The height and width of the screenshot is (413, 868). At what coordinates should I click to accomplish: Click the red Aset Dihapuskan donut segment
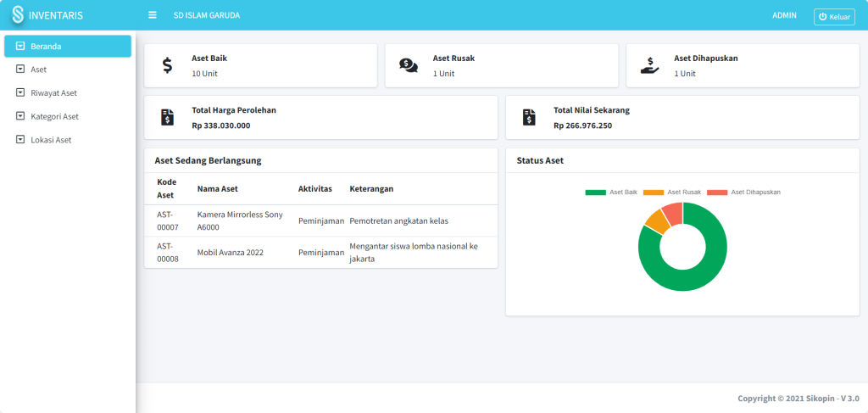coord(674,213)
